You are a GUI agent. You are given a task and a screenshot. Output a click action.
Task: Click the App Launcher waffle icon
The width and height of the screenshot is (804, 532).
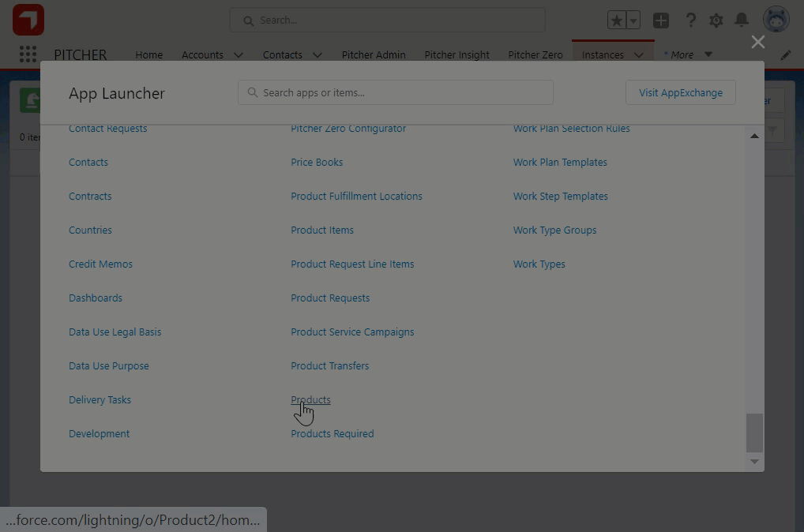click(28, 54)
